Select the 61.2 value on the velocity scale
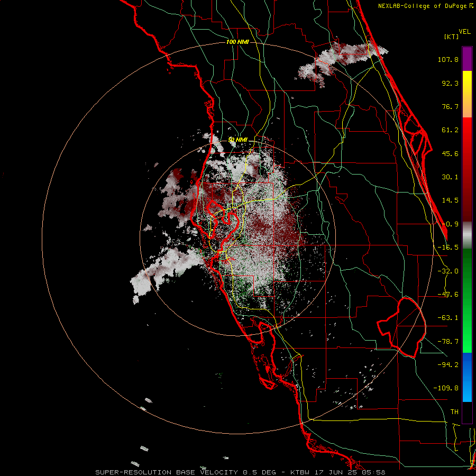This screenshot has height=476, width=476. (x=450, y=130)
